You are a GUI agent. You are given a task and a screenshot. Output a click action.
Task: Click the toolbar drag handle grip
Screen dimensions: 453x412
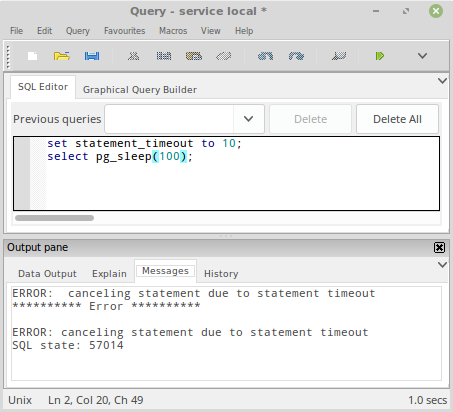(x=8, y=56)
